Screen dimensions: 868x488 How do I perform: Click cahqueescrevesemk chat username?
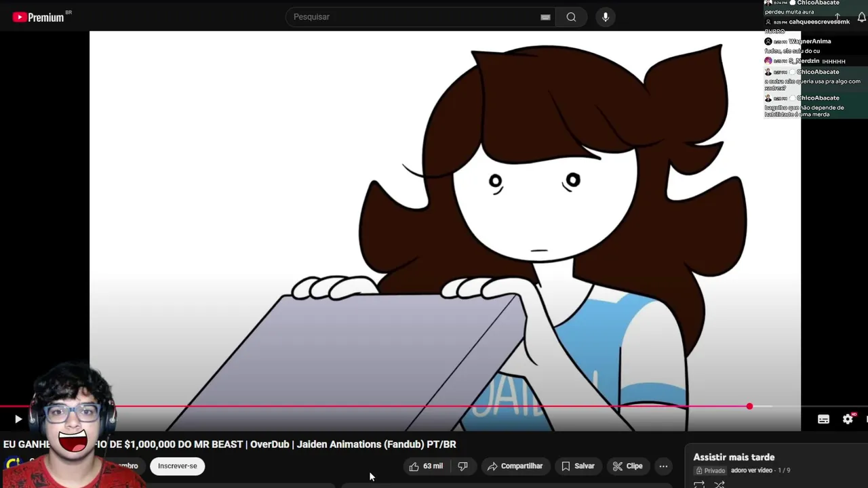pyautogui.click(x=819, y=22)
